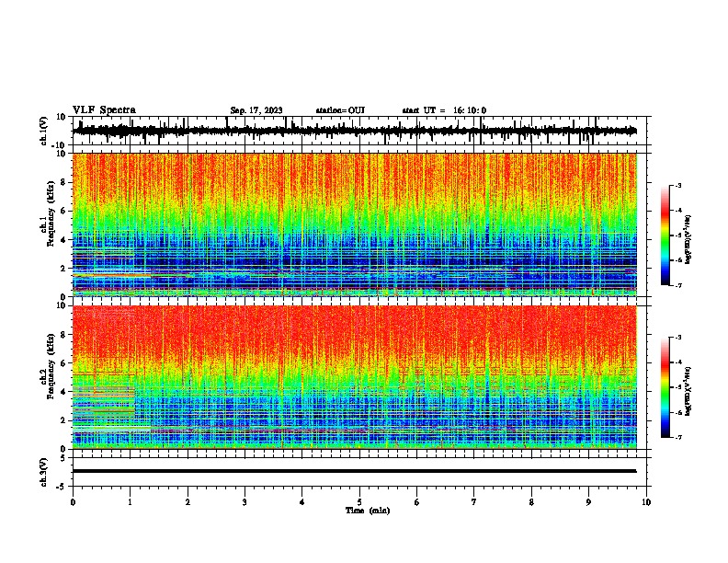
Task: Click the 'start UT = 16:10:0' label
Action: click(x=444, y=110)
